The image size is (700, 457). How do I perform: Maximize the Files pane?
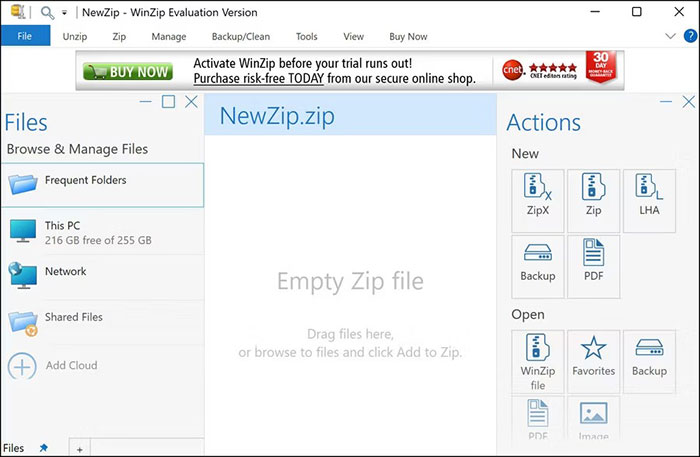pyautogui.click(x=168, y=102)
